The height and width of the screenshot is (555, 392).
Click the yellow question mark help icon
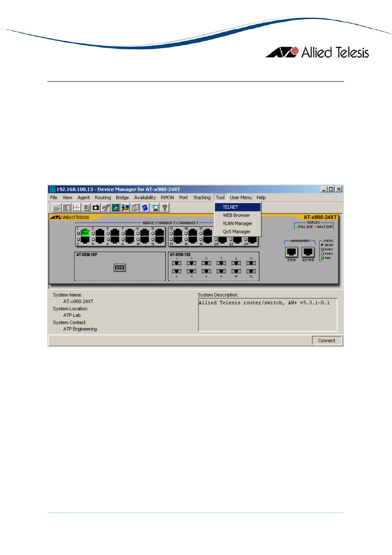pos(165,208)
